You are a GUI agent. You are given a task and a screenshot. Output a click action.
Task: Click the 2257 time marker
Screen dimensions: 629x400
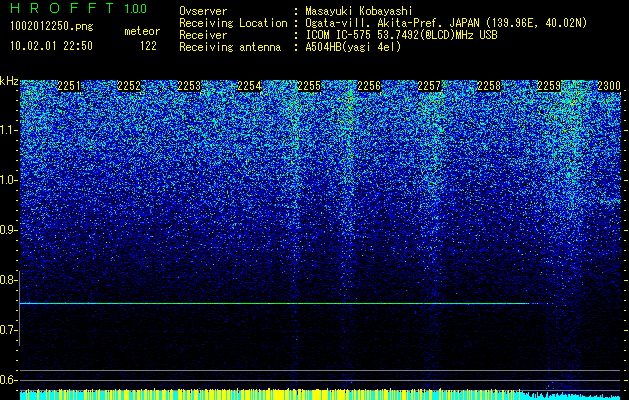coord(429,86)
